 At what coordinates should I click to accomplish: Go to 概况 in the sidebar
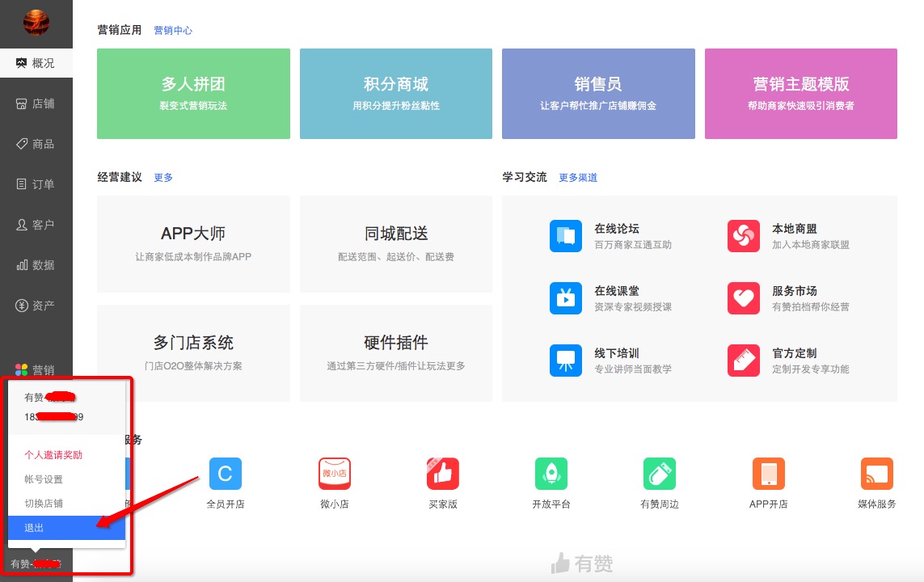pyautogui.click(x=36, y=63)
